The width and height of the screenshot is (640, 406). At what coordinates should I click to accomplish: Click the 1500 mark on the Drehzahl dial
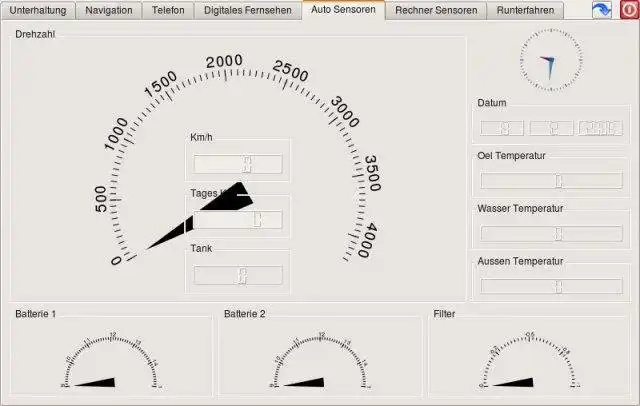point(161,84)
